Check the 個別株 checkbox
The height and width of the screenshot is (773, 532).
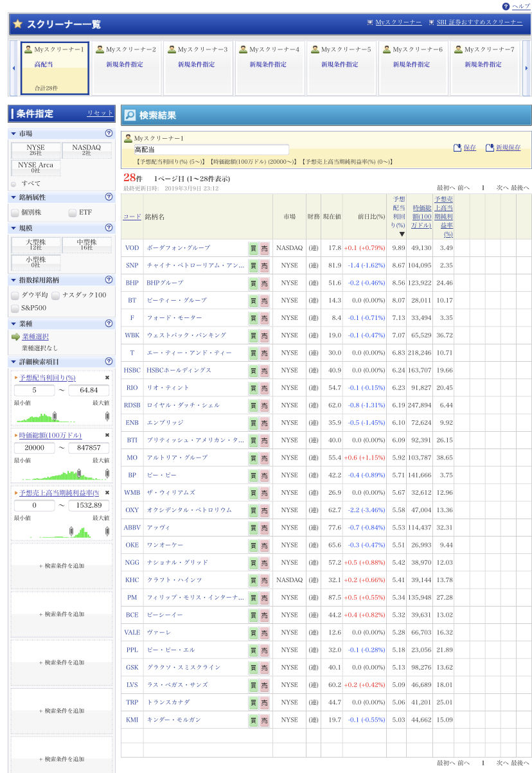point(15,213)
